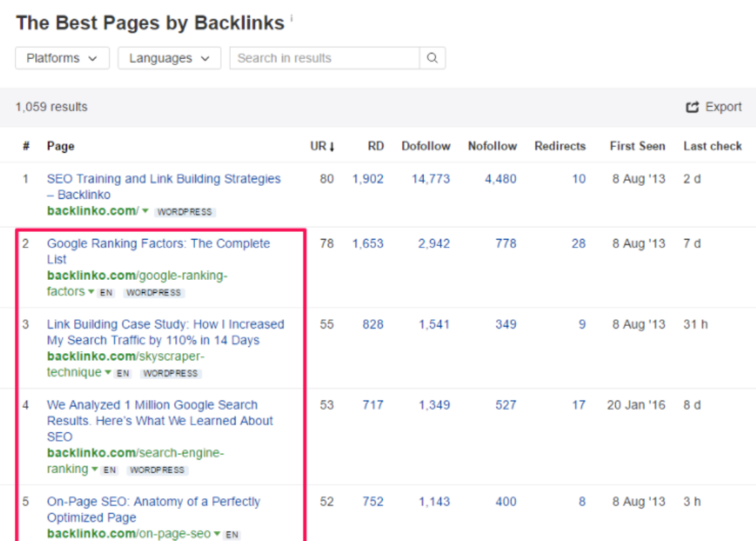The height and width of the screenshot is (541, 756).
Task: Click the Export icon
Action: click(692, 106)
